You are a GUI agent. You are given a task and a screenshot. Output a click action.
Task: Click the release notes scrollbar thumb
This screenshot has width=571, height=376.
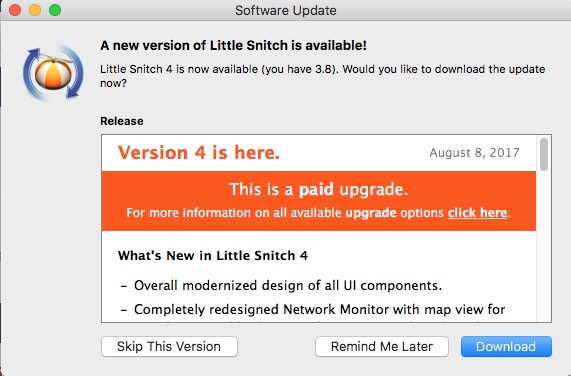pos(544,154)
